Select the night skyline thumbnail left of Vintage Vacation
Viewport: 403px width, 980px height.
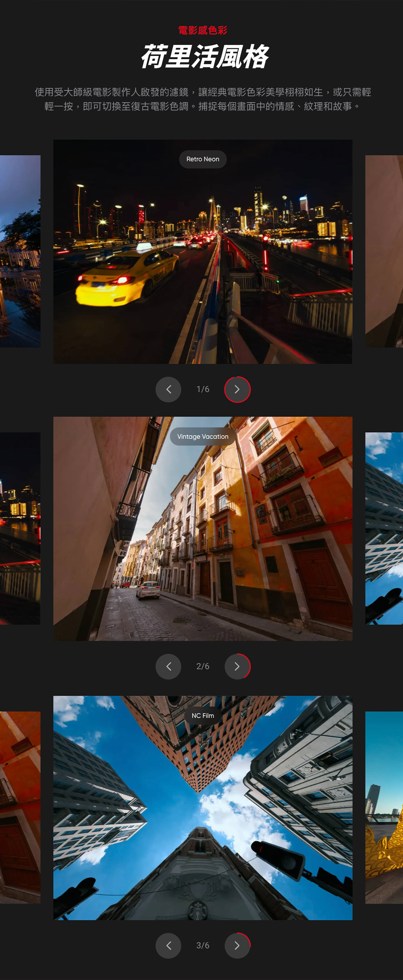(20, 528)
